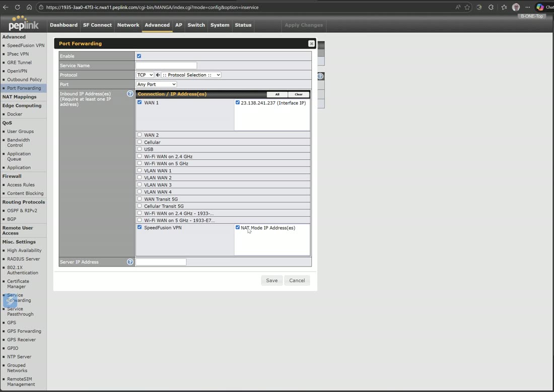Screen dimensions: 554x392
Task: Go to browser home icon
Action: (x=29, y=7)
